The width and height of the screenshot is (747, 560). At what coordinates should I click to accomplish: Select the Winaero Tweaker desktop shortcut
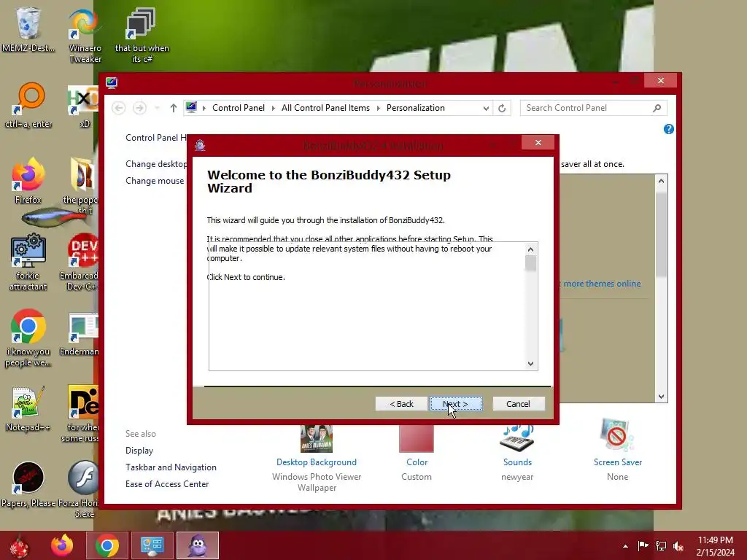coord(85,35)
